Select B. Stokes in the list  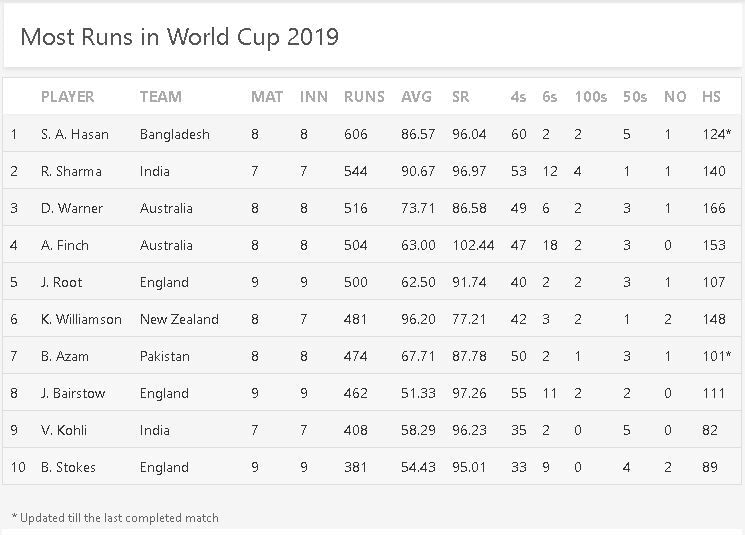coord(68,467)
